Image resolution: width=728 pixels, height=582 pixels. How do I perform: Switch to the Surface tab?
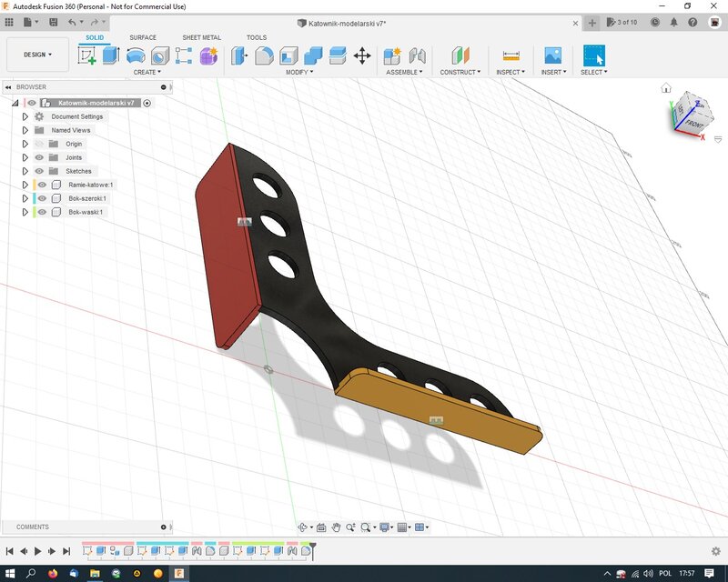coord(143,37)
